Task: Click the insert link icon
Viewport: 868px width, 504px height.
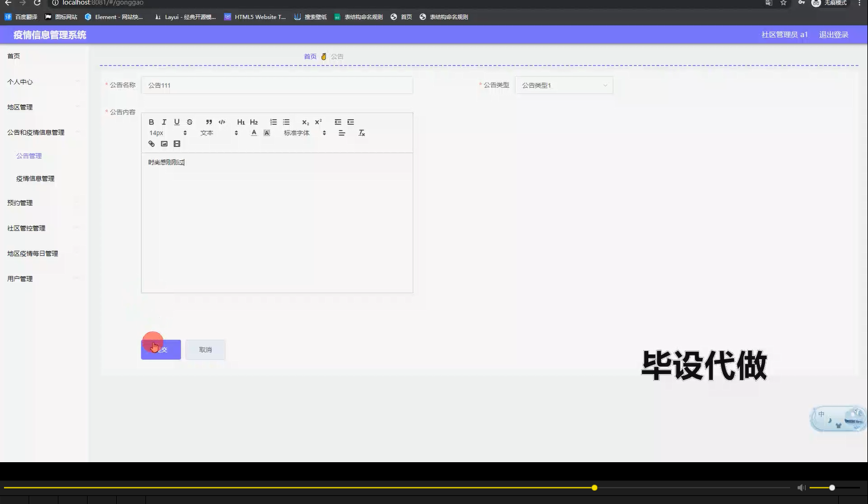Action: 151,144
